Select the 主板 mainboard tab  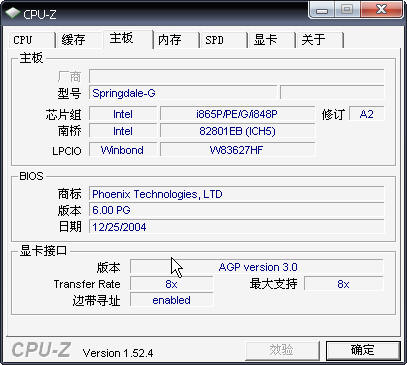(x=128, y=39)
